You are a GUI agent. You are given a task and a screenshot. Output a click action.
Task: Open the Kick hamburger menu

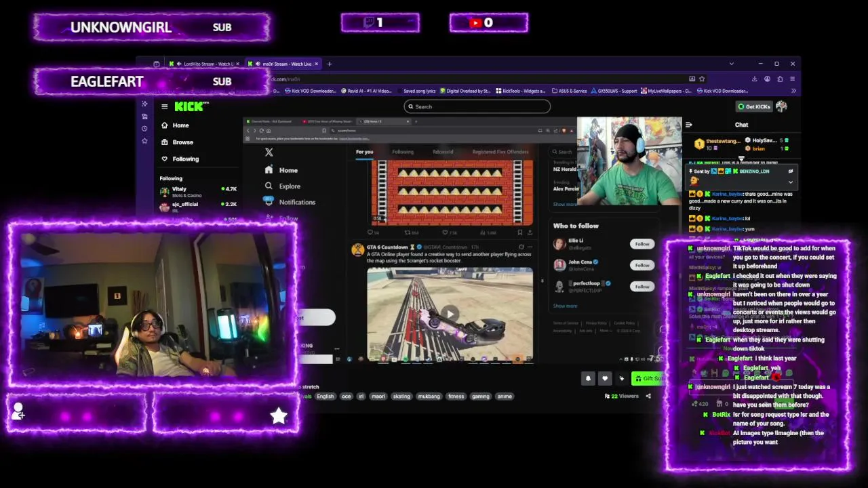[x=164, y=106]
